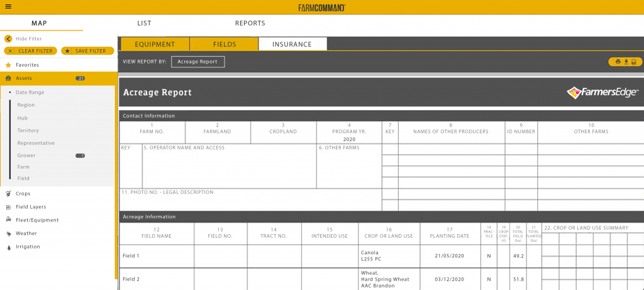The height and width of the screenshot is (290, 644).
Task: Expand the Favorites filter section
Action: click(57, 65)
